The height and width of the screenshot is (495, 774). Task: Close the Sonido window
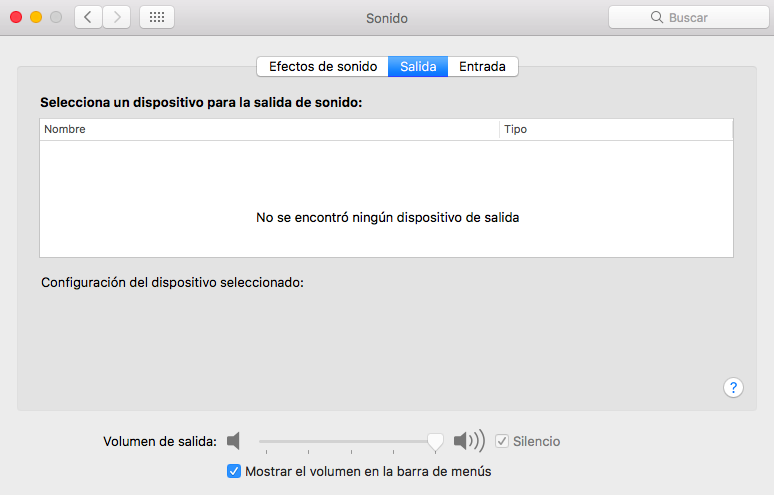tap(16, 18)
